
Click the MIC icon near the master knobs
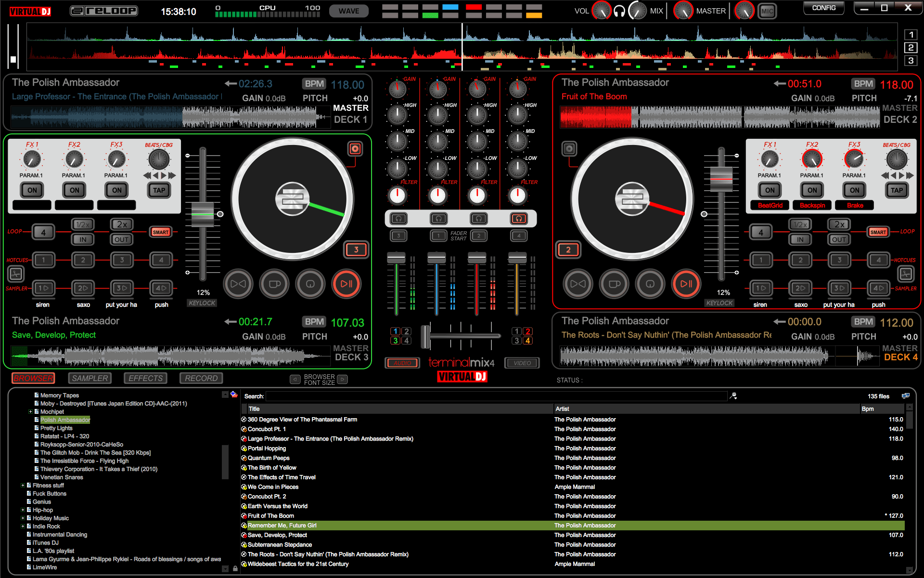pyautogui.click(x=768, y=11)
